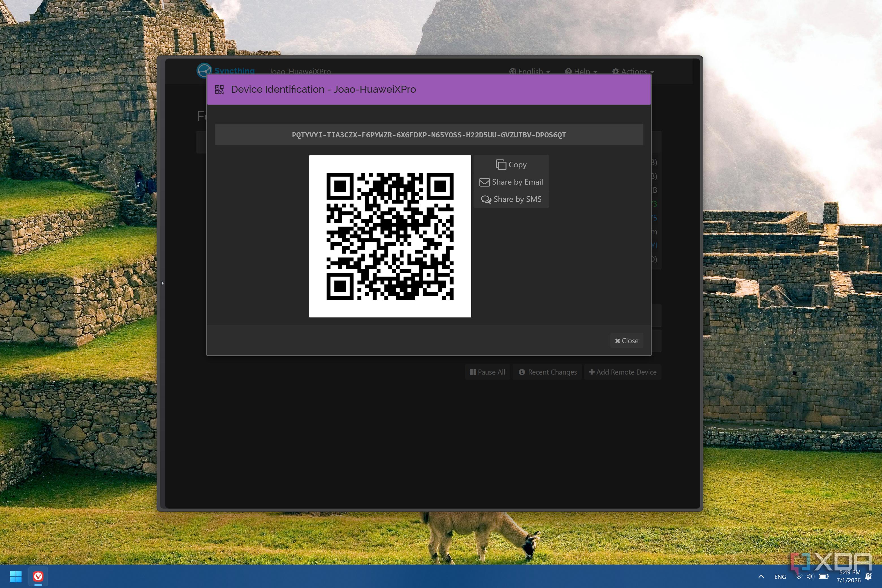Image resolution: width=882 pixels, height=588 pixels.
Task: Click the Vivaldi browser taskbar icon
Action: 38,576
